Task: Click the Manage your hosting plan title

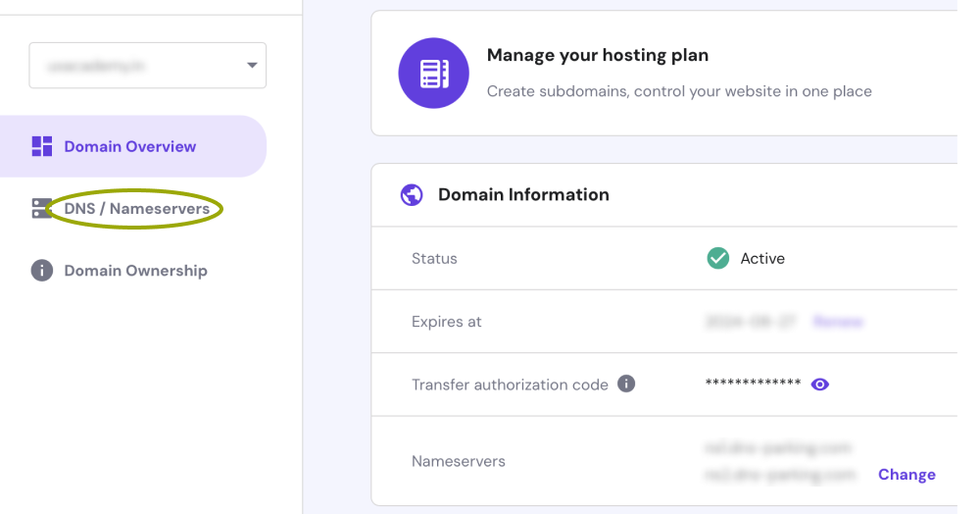Action: coord(597,56)
